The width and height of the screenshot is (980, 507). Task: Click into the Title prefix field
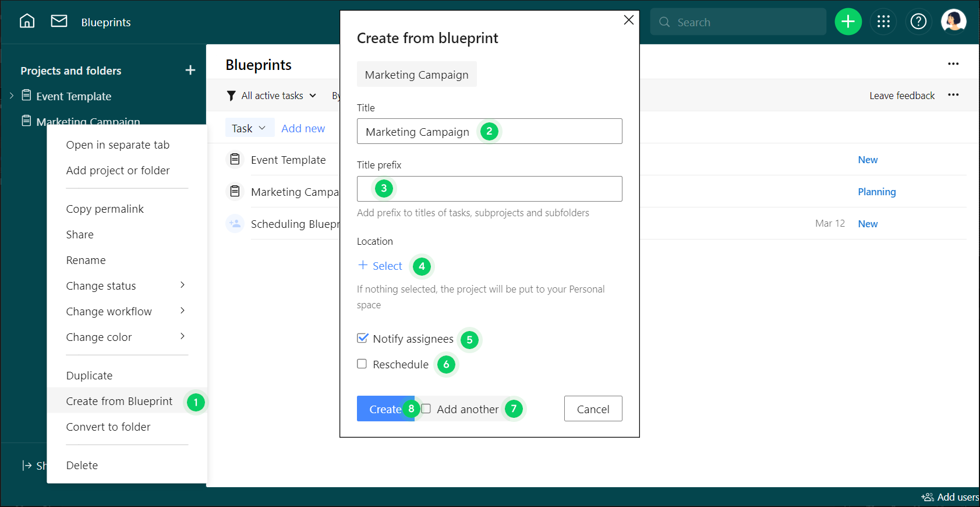coord(501,189)
